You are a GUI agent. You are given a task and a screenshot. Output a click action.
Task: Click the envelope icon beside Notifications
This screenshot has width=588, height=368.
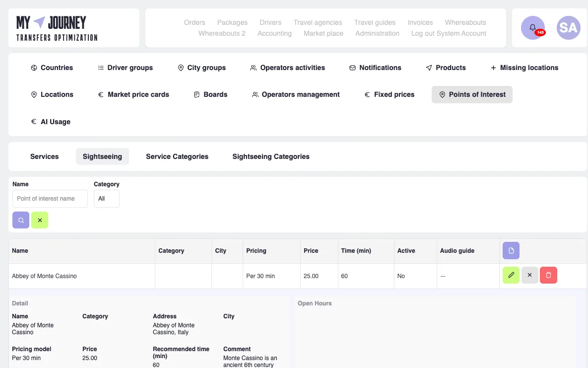click(x=352, y=68)
